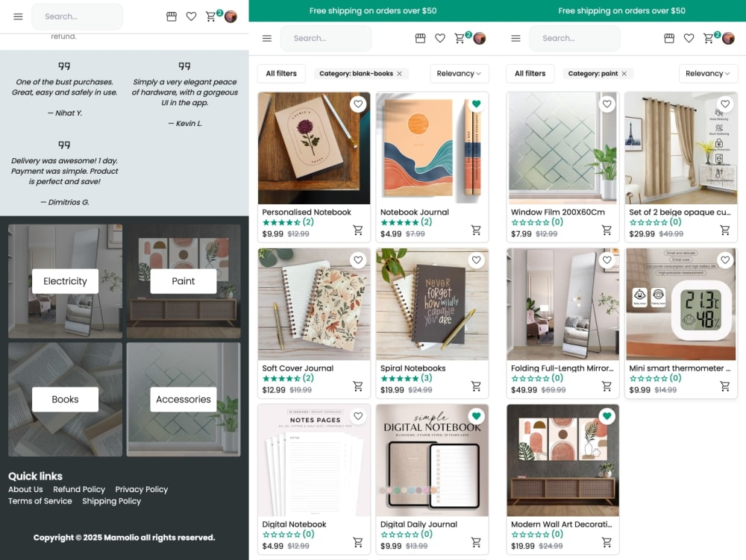Add Folding Full-Length Mirror to cart
746x560 pixels.
pyautogui.click(x=606, y=386)
